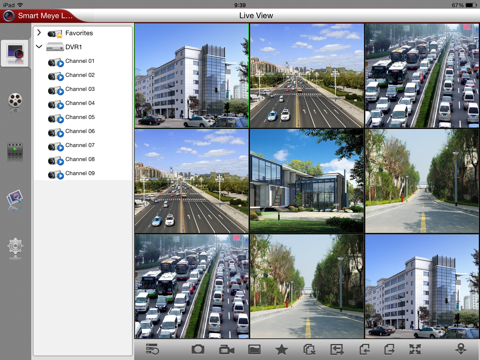Go to next page of windows icon

(x=389, y=349)
